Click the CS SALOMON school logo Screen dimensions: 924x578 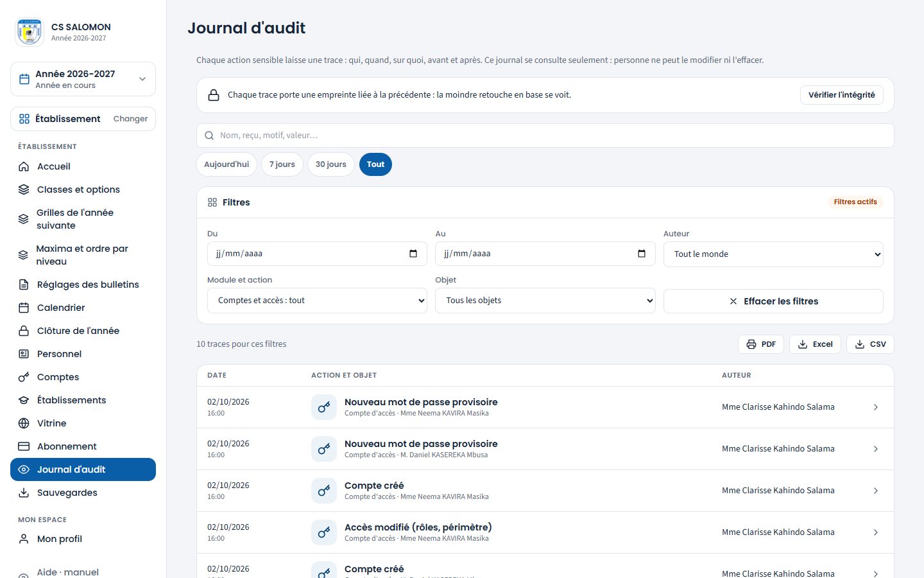(x=30, y=32)
